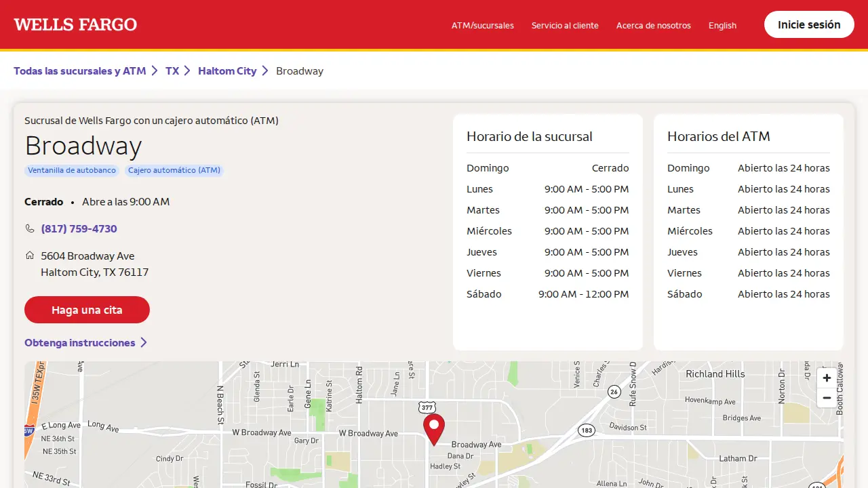
Task: Open TX breadcrumb link
Action: [x=172, y=70]
